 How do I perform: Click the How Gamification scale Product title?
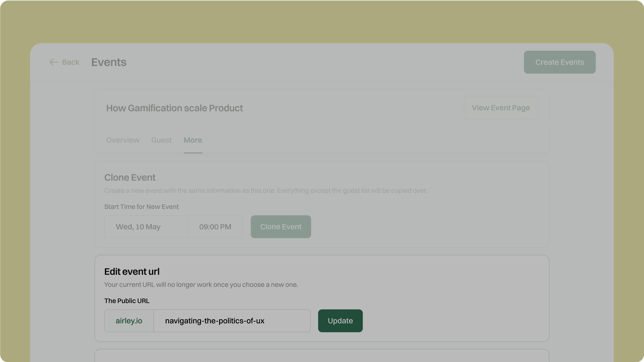pos(175,108)
